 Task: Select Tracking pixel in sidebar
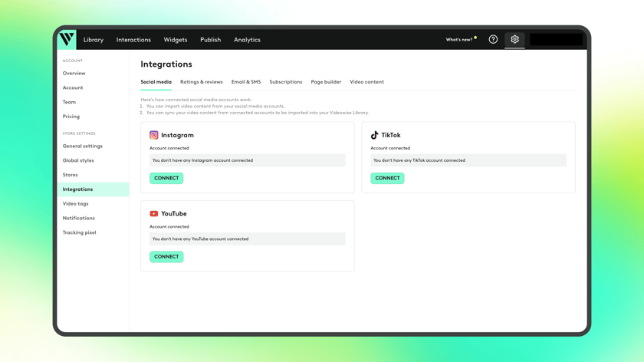click(x=79, y=232)
